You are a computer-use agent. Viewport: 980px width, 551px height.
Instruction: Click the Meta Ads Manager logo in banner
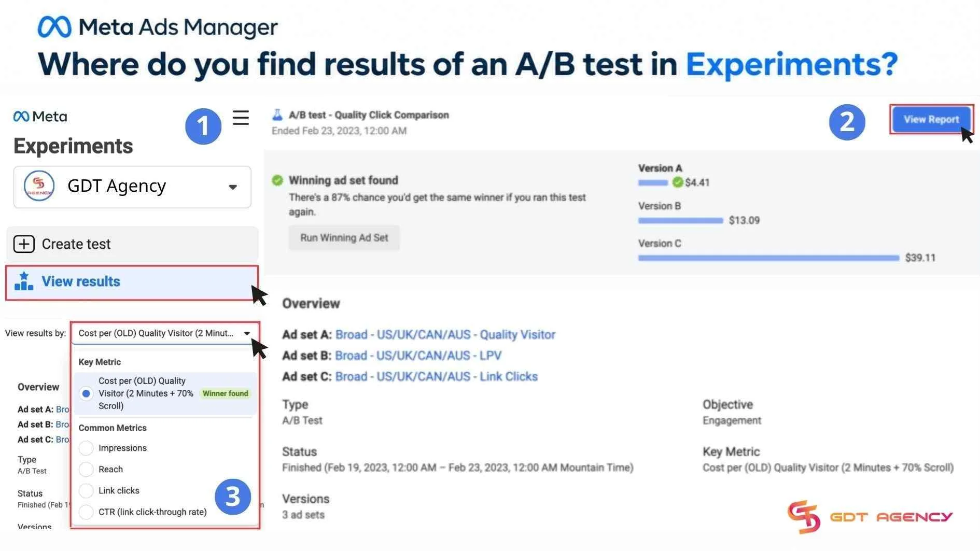158,27
